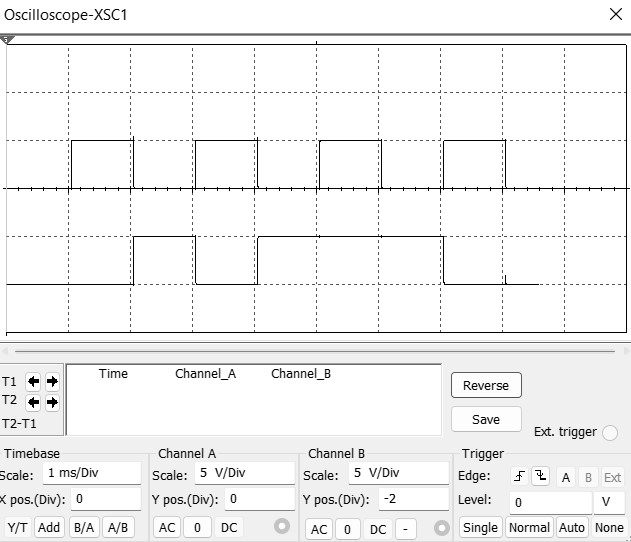The height and width of the screenshot is (542, 631).
Task: Click the cursor marker triangle above the graph
Action: coord(8,39)
